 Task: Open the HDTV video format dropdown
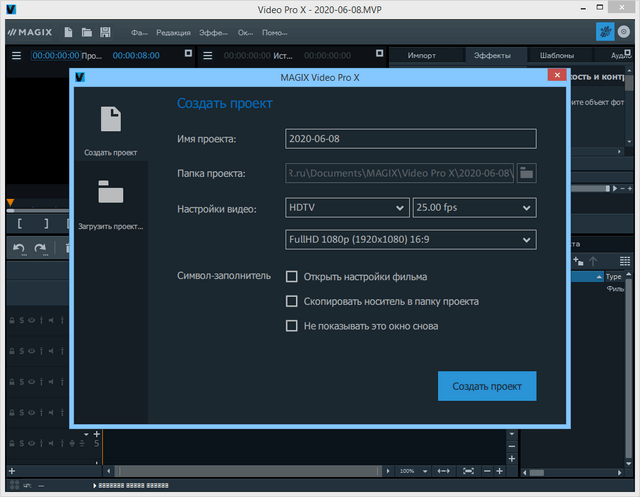pyautogui.click(x=347, y=208)
